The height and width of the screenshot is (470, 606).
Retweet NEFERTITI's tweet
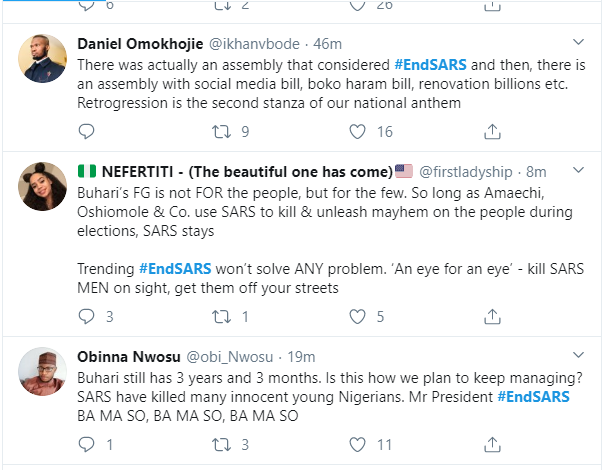coord(221,317)
